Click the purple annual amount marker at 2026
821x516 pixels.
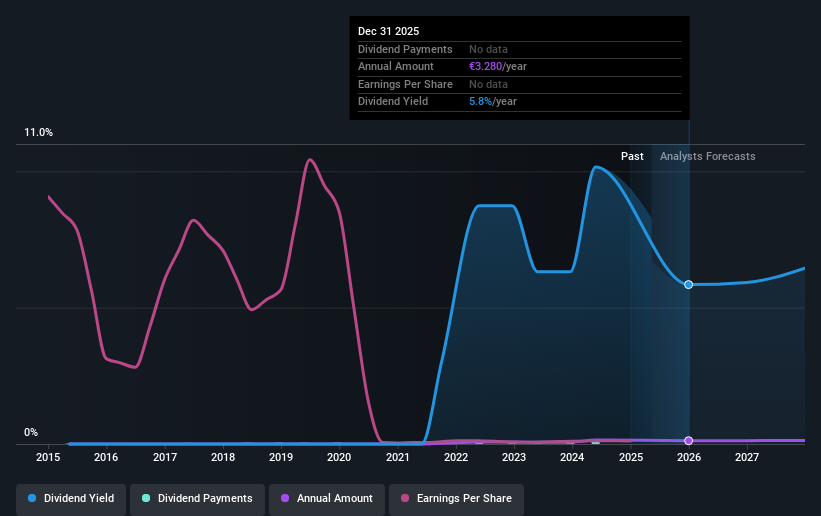689,441
